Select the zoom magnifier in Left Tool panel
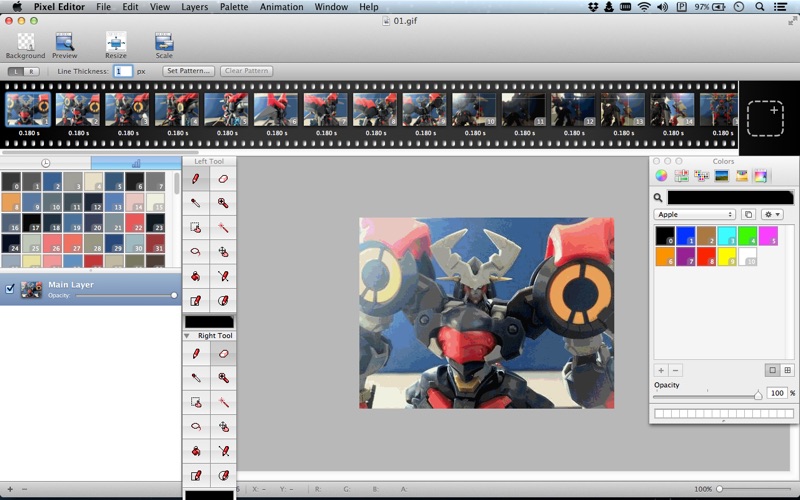 tap(223, 203)
